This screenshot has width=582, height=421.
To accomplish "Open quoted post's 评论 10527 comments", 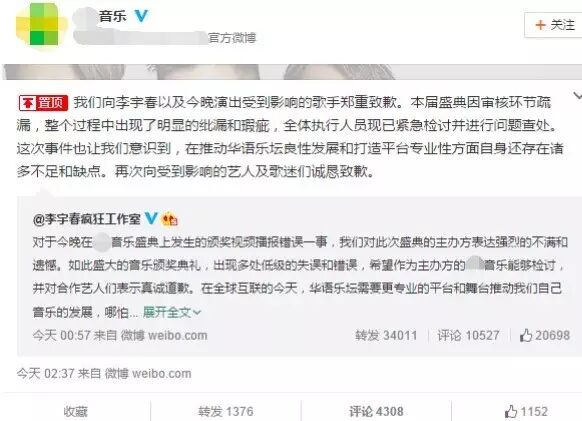I will [468, 336].
